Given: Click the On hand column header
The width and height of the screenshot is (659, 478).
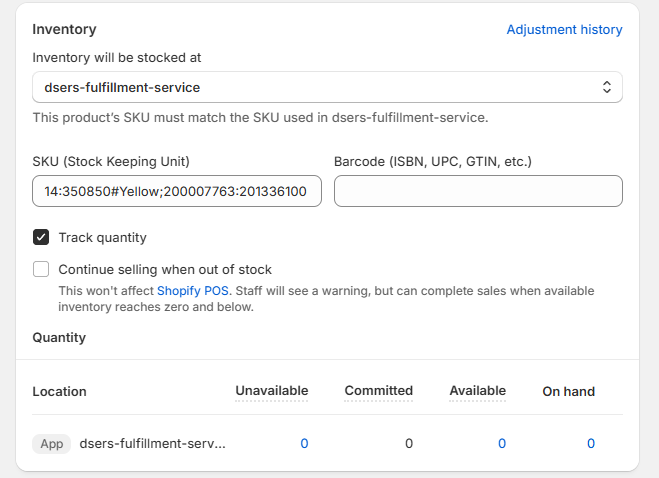Looking at the screenshot, I should click(x=569, y=391).
